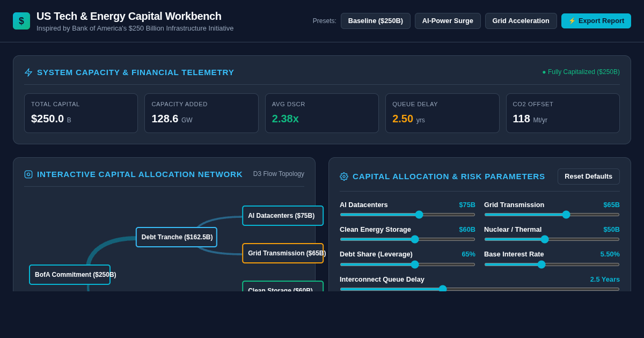Screen dimensions: 644x338
Task: Click the D3 Flow Topology label
Action: 279,174
